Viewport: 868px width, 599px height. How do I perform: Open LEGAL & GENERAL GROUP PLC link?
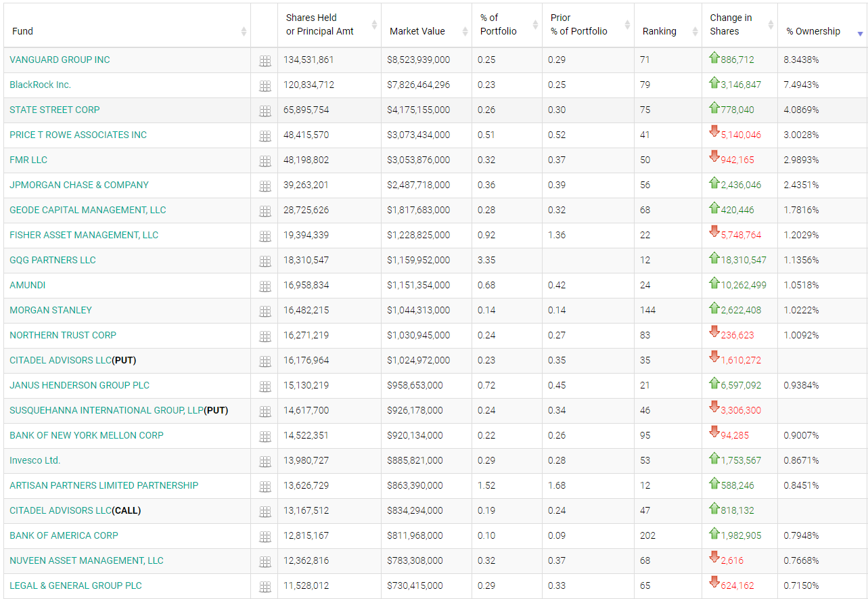coord(76,585)
